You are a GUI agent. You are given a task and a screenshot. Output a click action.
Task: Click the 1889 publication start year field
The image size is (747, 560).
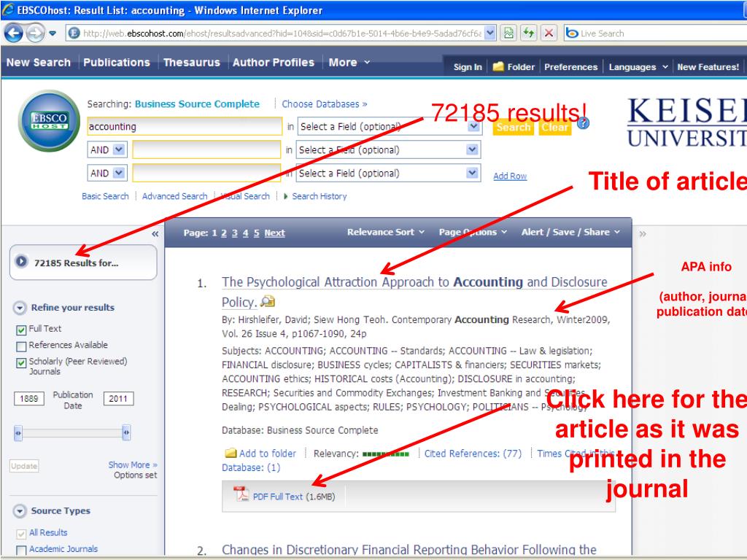29,399
